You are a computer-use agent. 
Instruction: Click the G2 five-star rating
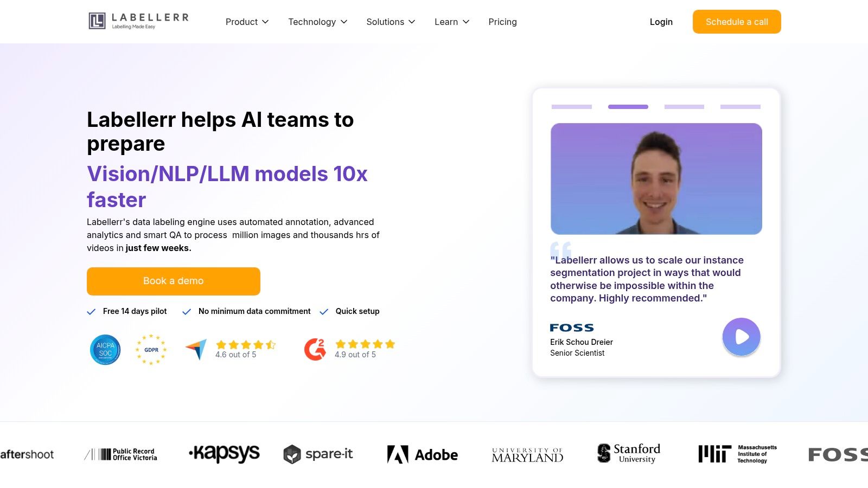tap(365, 344)
